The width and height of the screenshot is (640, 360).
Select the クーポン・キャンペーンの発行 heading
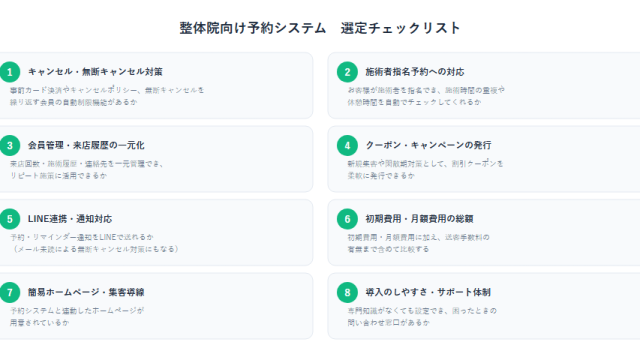click(x=428, y=145)
